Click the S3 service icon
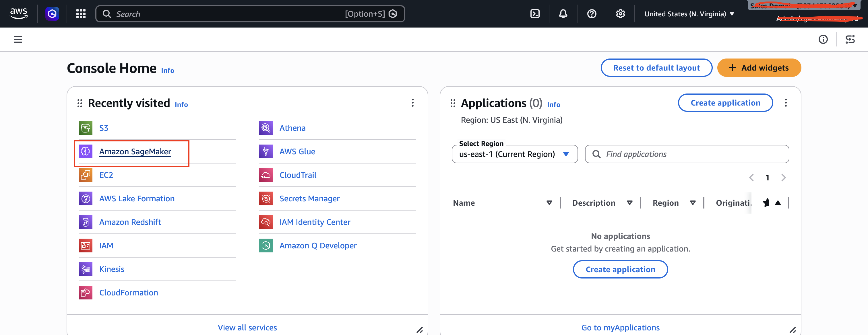 pos(86,128)
